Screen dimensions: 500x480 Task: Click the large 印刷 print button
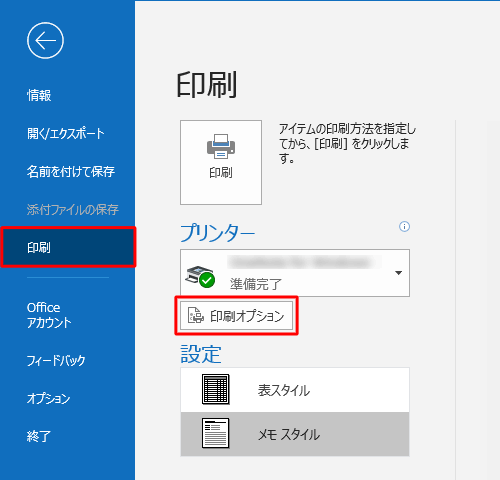pyautogui.click(x=221, y=162)
